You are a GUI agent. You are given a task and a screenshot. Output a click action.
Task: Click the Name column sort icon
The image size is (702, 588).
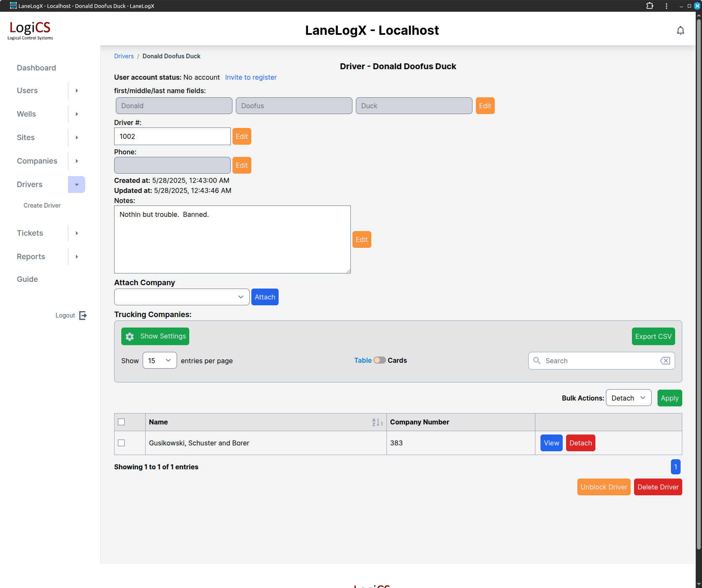[x=377, y=422]
